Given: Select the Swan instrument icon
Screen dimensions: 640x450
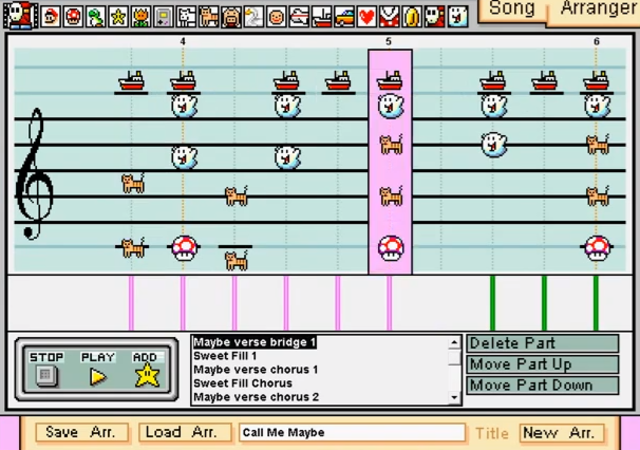Looking at the screenshot, I should (x=253, y=17).
